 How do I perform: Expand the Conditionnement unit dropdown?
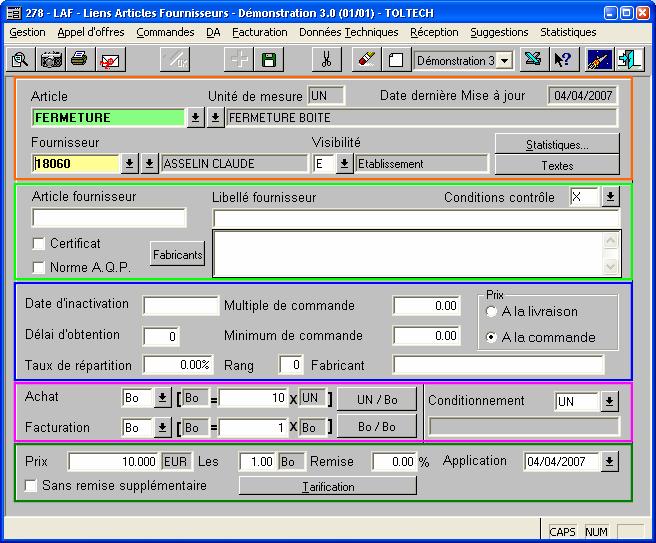(610, 402)
